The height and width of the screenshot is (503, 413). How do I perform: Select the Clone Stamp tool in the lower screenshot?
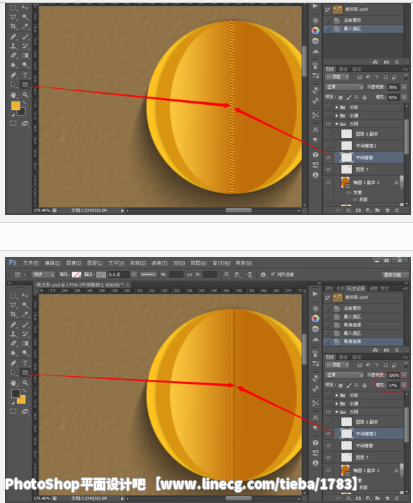pyautogui.click(x=13, y=334)
